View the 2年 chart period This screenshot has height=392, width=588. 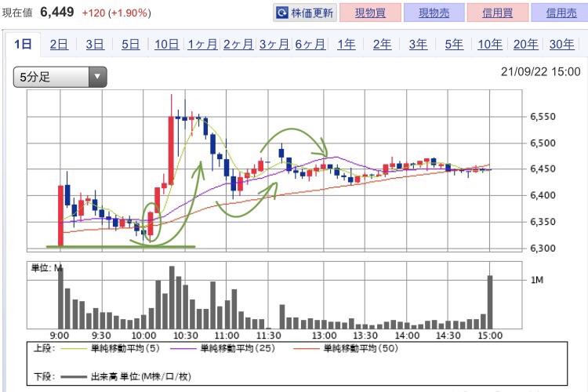coord(382,44)
